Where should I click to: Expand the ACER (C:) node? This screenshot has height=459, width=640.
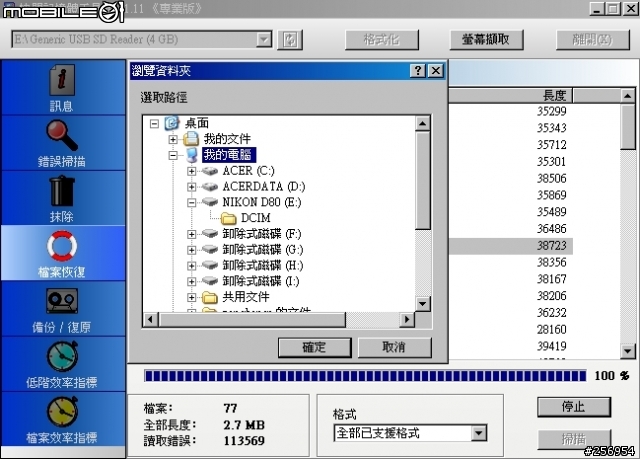click(x=191, y=171)
